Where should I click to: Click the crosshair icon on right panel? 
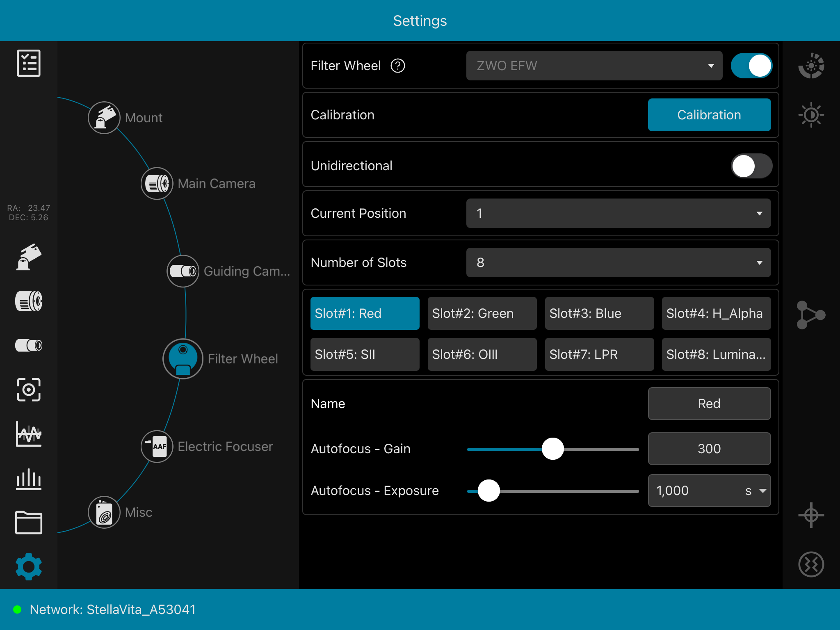811,515
